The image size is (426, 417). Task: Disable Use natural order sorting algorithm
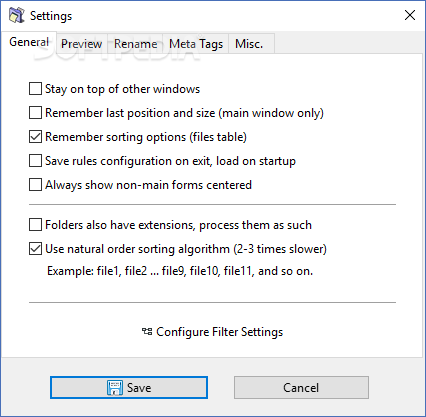(35, 249)
